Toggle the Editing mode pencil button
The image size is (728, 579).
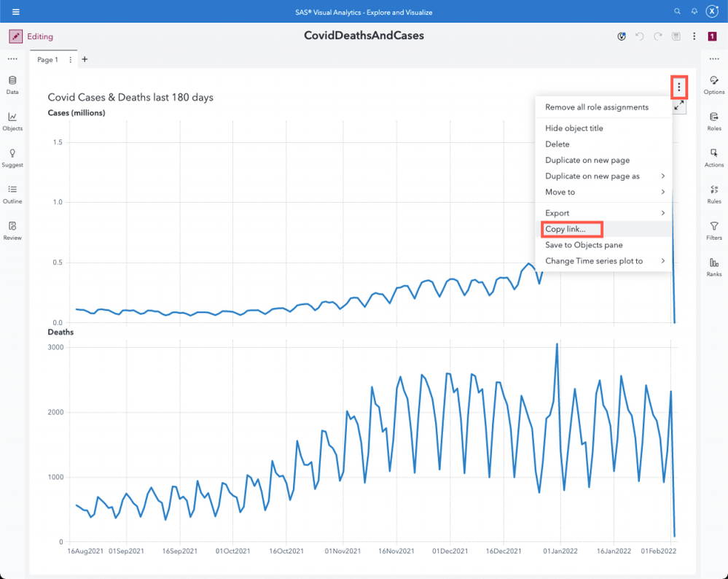[x=15, y=36]
